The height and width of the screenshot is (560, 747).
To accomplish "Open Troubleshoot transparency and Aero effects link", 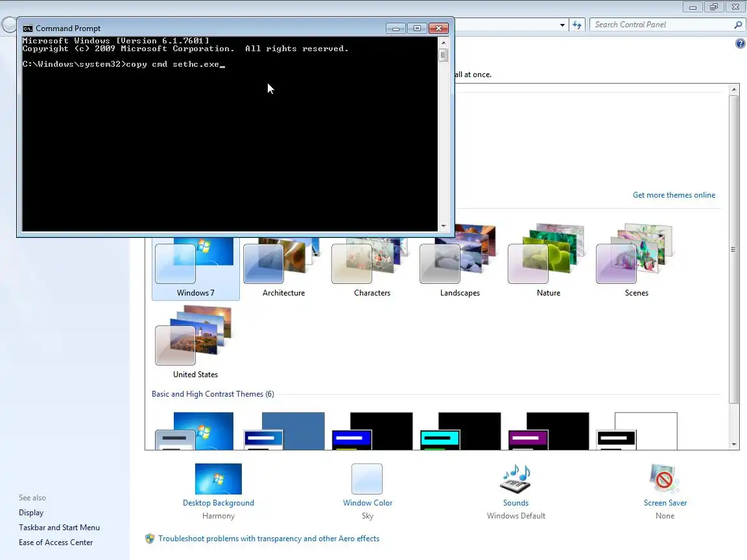I will (x=268, y=539).
